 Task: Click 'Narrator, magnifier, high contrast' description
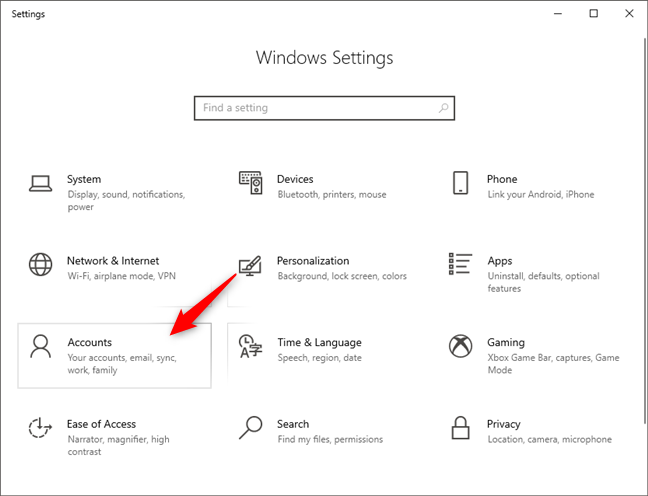[x=119, y=445]
